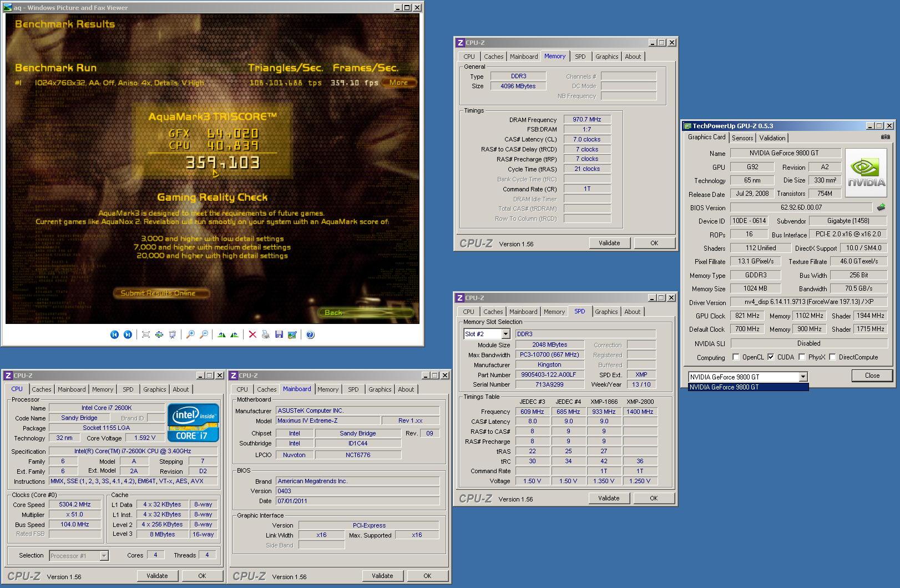900x588 pixels.
Task: Click the BIOS save chip icon in GPU-Z
Action: point(881,207)
